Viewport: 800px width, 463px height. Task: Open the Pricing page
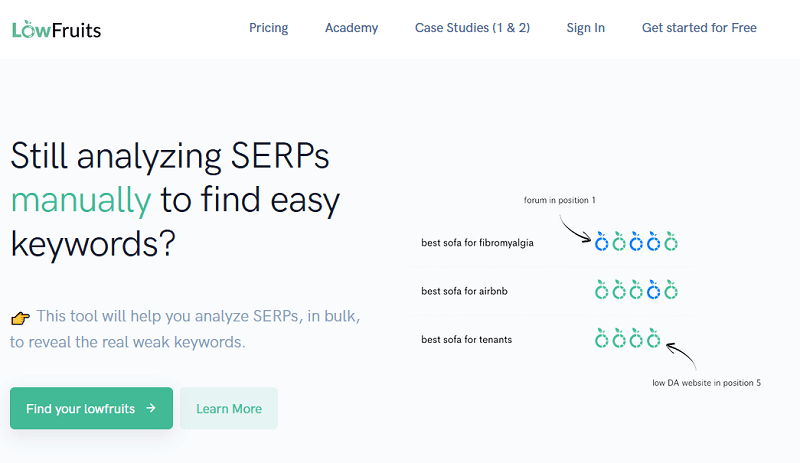(x=268, y=28)
